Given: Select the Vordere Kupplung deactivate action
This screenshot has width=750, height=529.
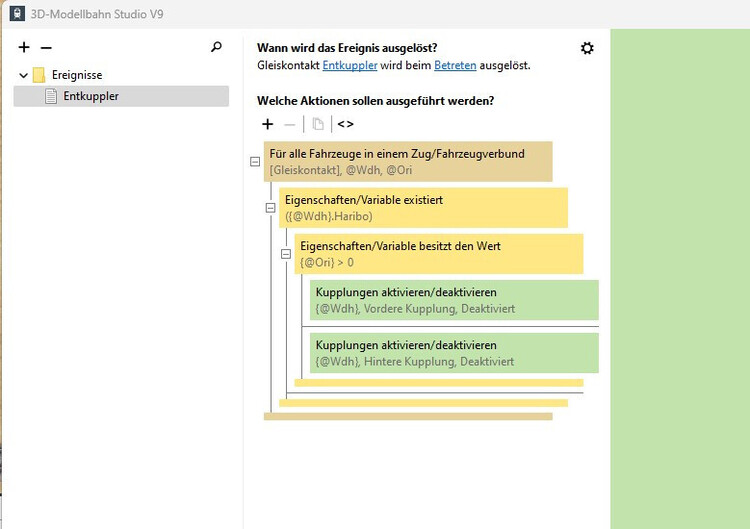Looking at the screenshot, I should pos(454,300).
